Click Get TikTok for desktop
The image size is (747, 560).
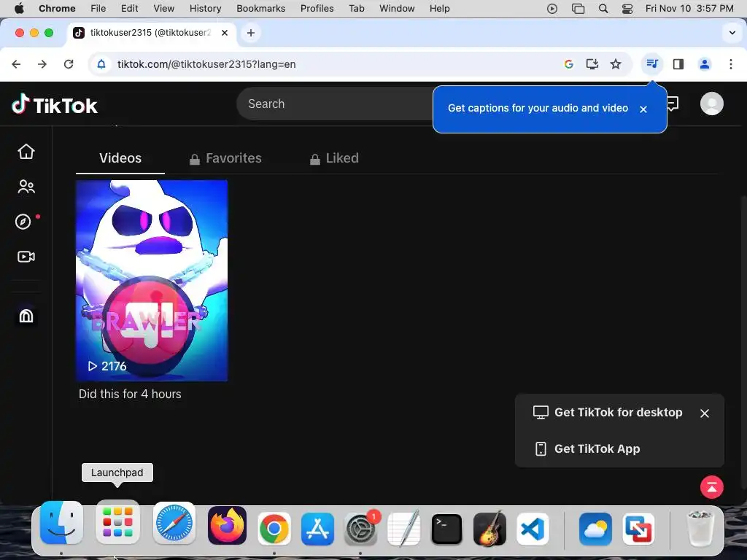(608, 413)
